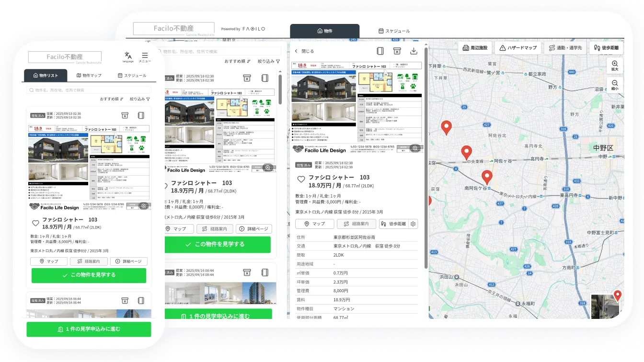Open the メニュー hamburger menu in mobile view
This screenshot has height=362, width=644.
point(145,57)
